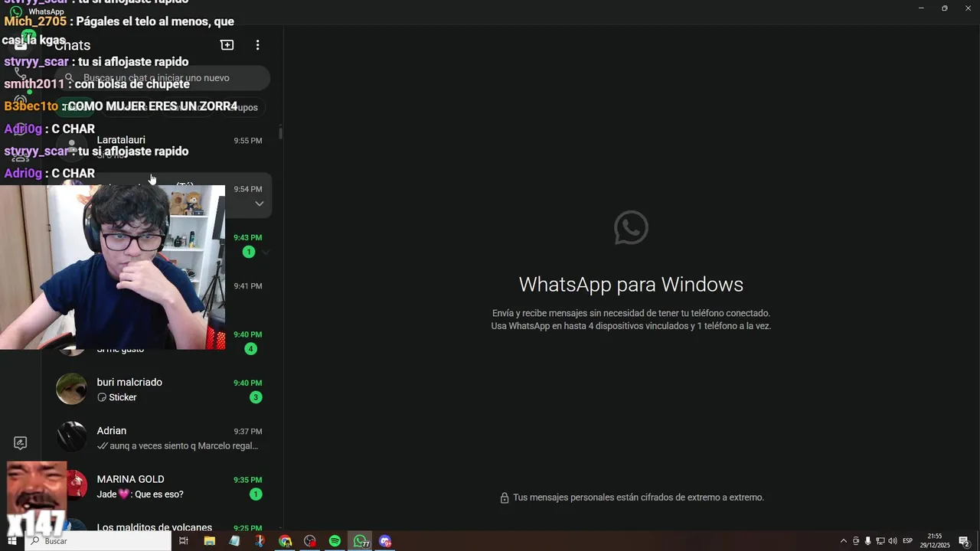Open the Windows notification center
Viewport: 980px width, 551px height.
pyautogui.click(x=965, y=541)
